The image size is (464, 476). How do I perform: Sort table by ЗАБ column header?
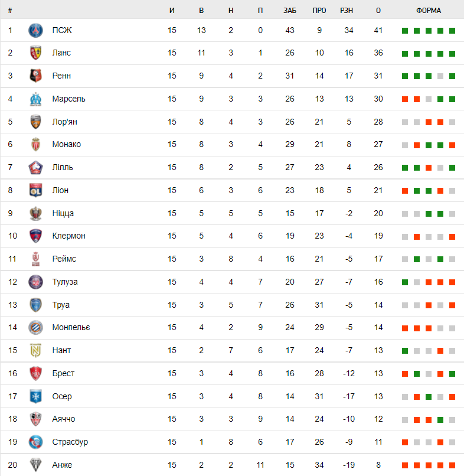point(290,10)
